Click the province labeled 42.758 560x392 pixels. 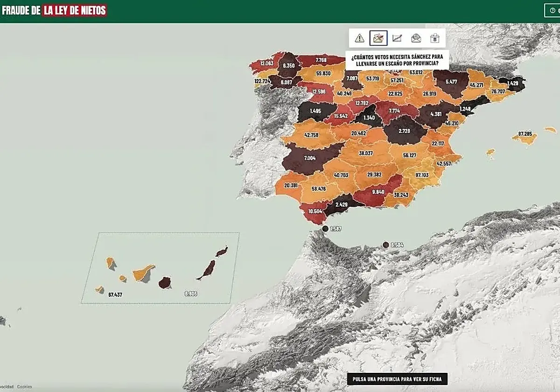click(311, 135)
